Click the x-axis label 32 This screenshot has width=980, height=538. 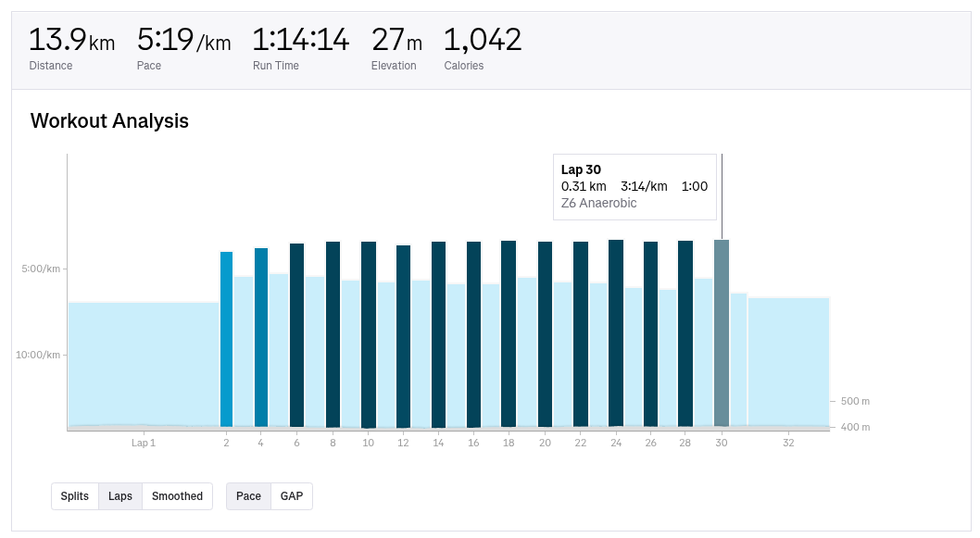789,443
